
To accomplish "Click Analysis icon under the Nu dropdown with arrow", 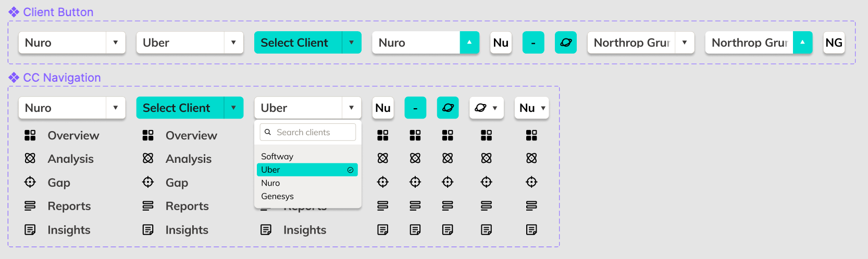I will pyautogui.click(x=531, y=158).
